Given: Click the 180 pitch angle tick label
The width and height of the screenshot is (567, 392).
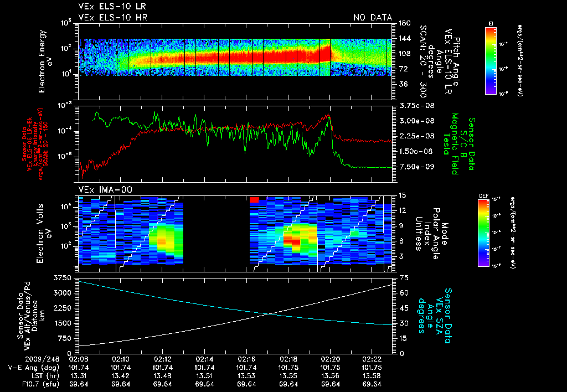Looking at the screenshot, I should [x=404, y=23].
